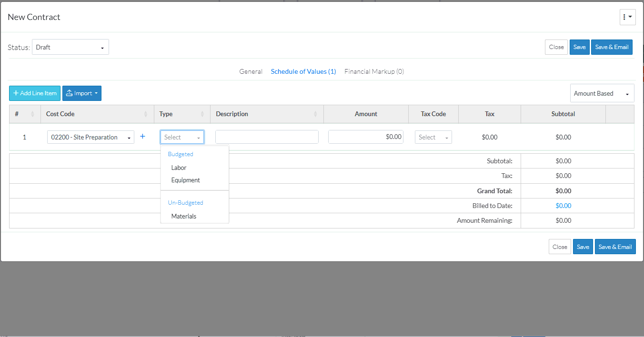Image resolution: width=644 pixels, height=337 pixels.
Task: Click into the Description text field
Action: click(267, 137)
